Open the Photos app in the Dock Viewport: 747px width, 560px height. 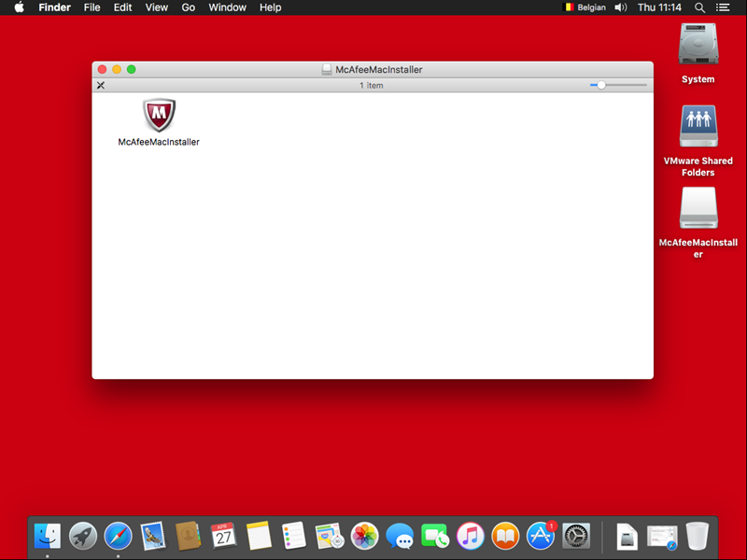(364, 535)
